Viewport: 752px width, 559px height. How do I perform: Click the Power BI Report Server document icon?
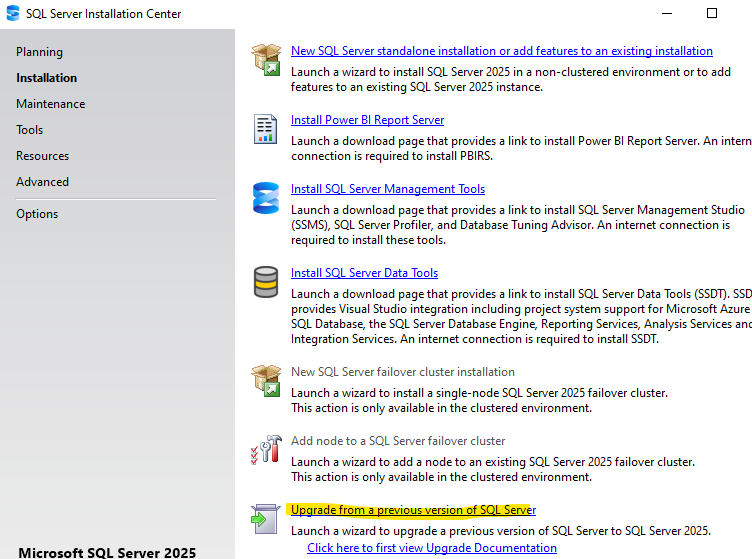tap(265, 129)
